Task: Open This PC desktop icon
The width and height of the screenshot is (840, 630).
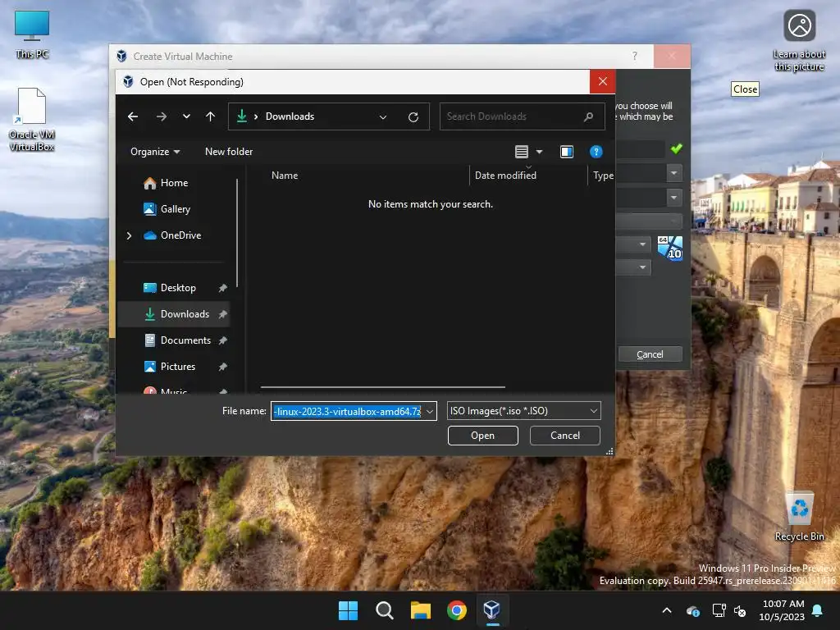Action: pyautogui.click(x=32, y=34)
